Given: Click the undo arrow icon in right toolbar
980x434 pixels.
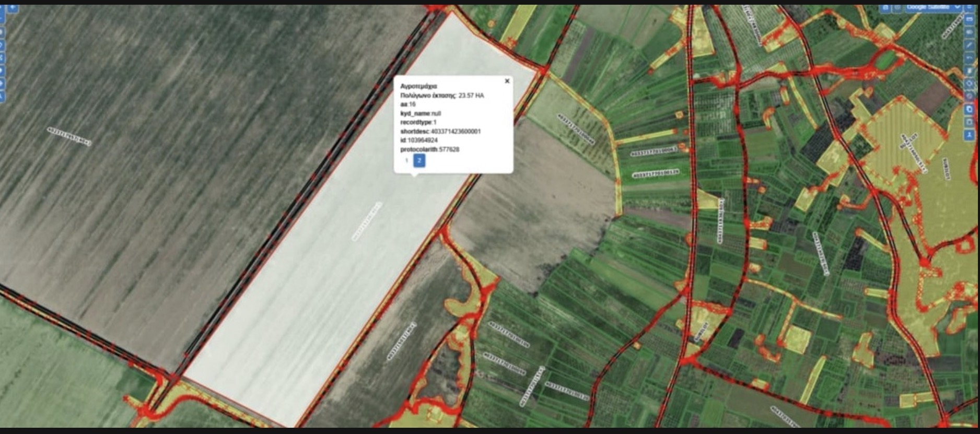Looking at the screenshot, I should 970,58.
